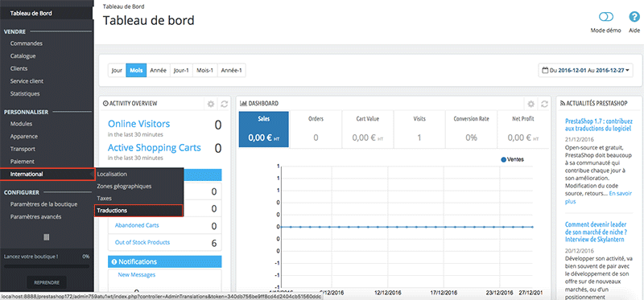Screen dimensions: 644x300
Task: Switch to the Année-1 period
Action: pos(232,70)
